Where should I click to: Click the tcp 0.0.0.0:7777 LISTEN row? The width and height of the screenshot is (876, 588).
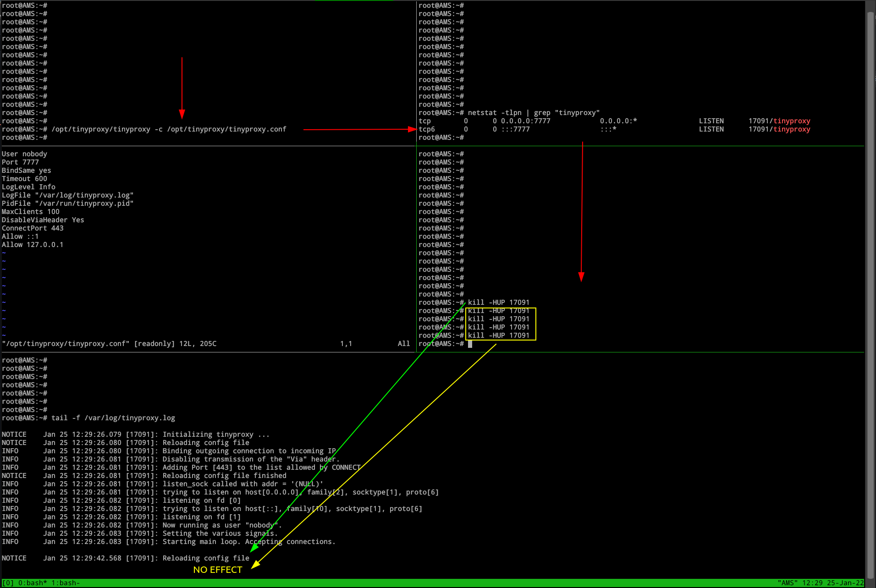pos(614,121)
